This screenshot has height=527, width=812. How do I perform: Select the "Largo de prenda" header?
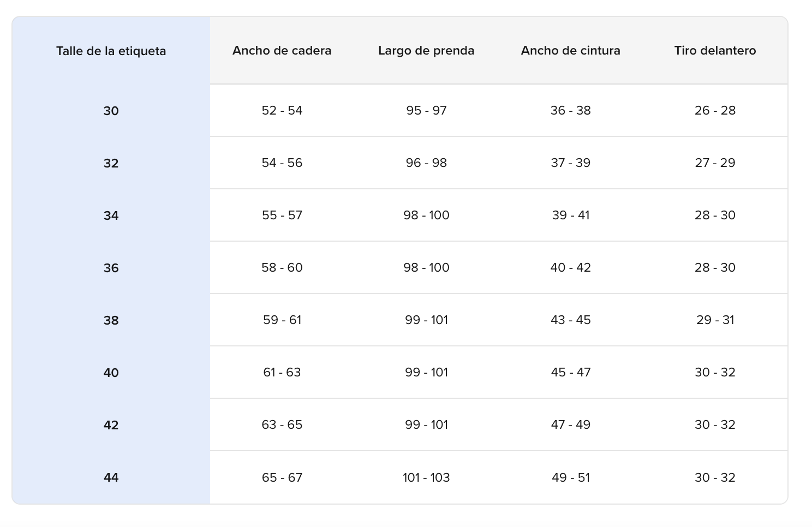(x=426, y=51)
